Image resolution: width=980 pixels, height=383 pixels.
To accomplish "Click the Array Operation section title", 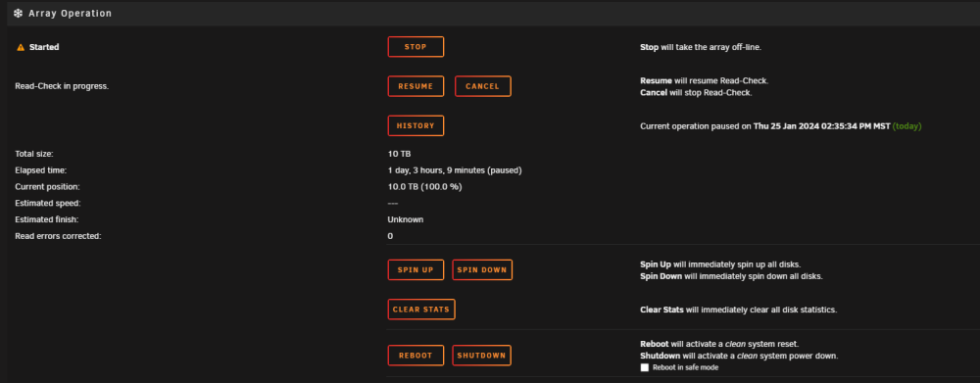I will (70, 13).
